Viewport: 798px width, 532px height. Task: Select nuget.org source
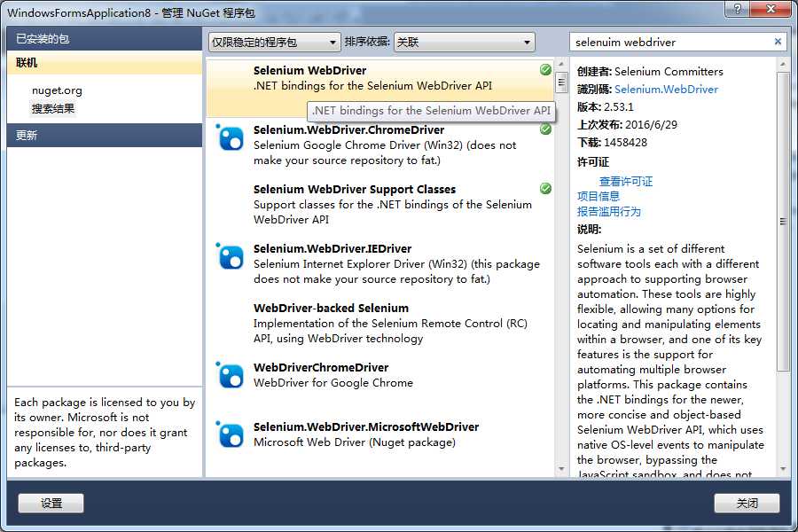(x=57, y=90)
